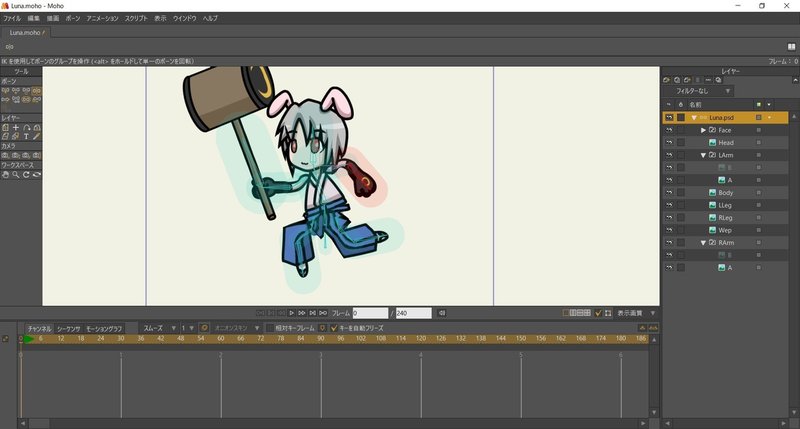Screen dimensions: 800x429
Task: Open the アニメーション menu
Action: click(x=102, y=18)
